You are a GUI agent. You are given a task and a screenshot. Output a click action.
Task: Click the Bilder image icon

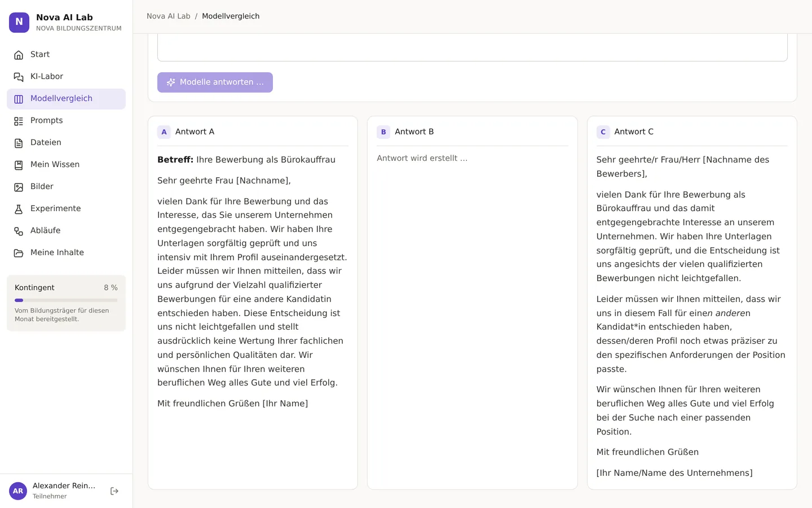point(19,187)
